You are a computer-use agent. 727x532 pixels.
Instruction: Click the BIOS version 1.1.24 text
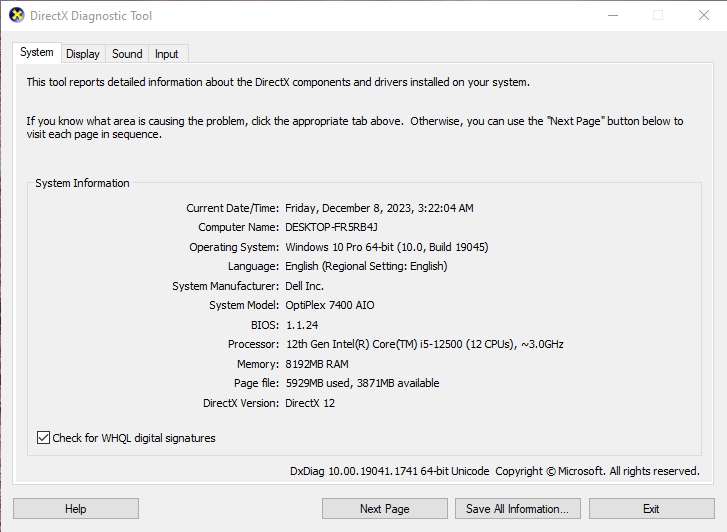(301, 325)
